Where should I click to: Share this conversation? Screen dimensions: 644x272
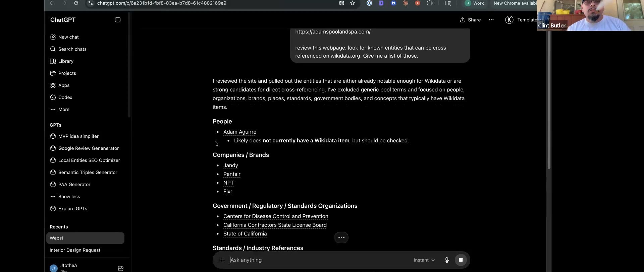[470, 20]
